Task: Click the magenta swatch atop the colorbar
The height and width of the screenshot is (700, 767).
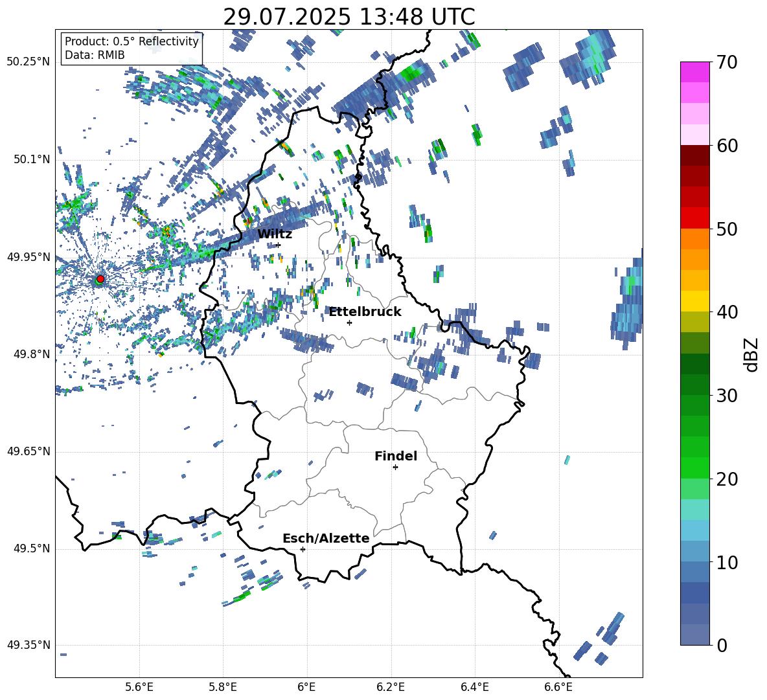Action: 694,73
